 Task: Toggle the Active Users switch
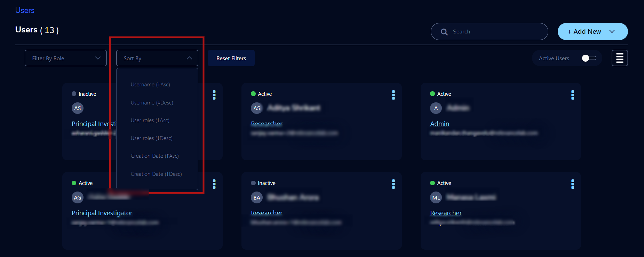[x=589, y=58]
